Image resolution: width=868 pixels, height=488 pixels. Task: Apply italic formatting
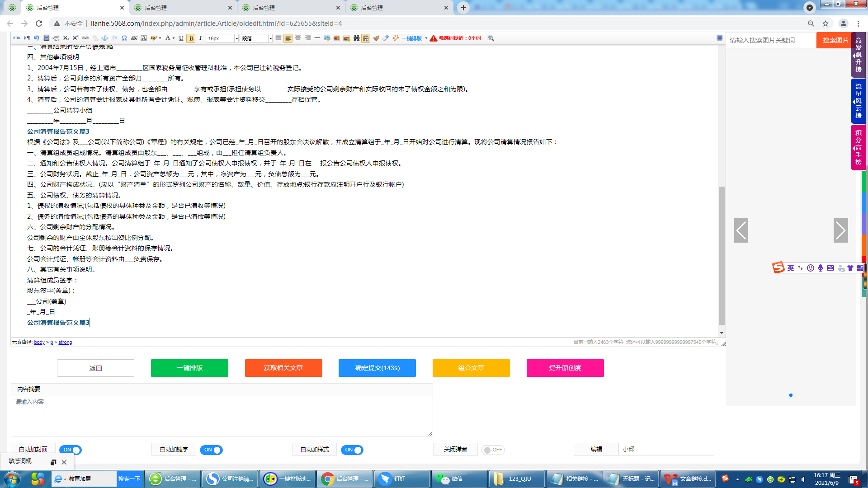click(200, 38)
